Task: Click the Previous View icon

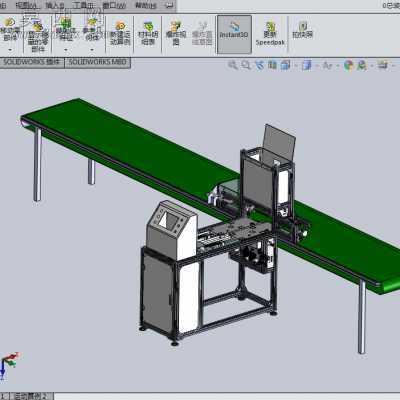Action: 259,65
